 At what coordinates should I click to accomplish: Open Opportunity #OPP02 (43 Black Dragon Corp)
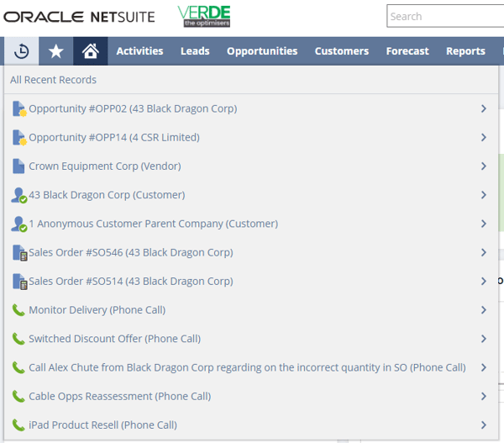pos(133,108)
